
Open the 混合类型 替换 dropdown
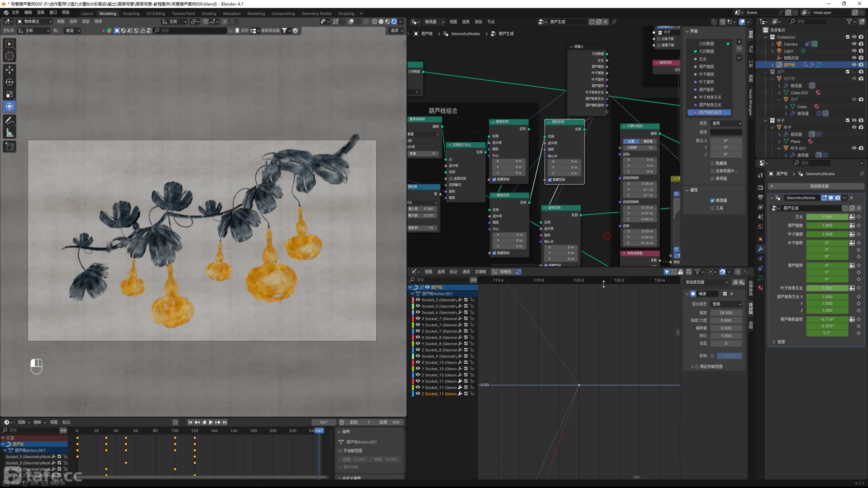tap(726, 304)
